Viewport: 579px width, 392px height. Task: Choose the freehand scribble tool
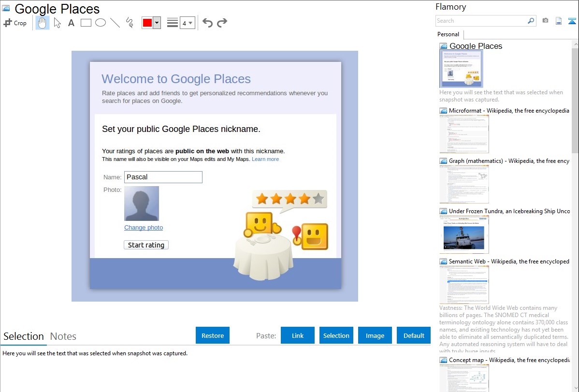click(130, 23)
